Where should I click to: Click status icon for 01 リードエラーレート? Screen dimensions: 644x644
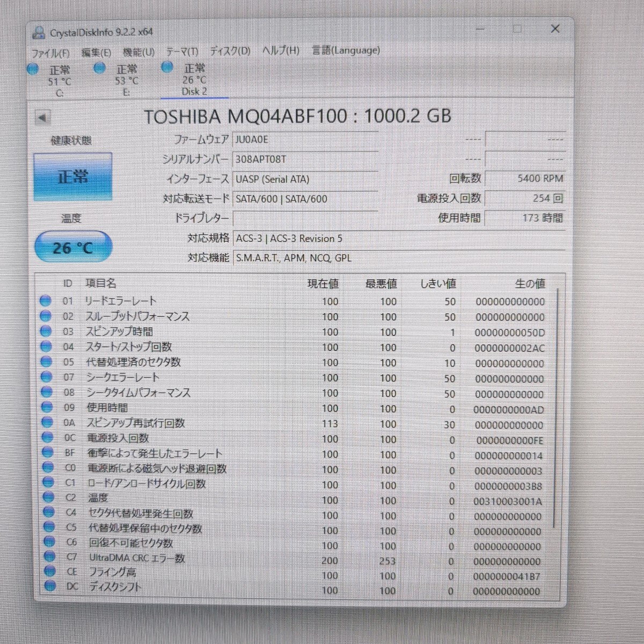pos(46,301)
